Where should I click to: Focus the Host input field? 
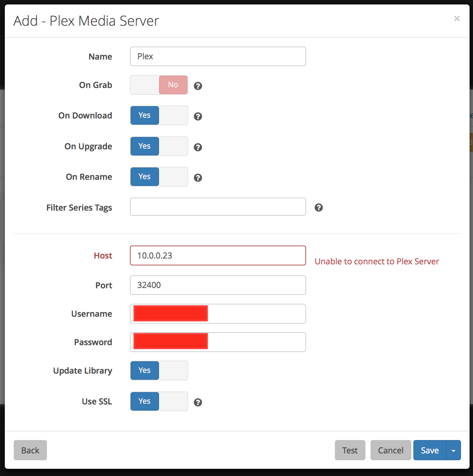[x=218, y=255]
